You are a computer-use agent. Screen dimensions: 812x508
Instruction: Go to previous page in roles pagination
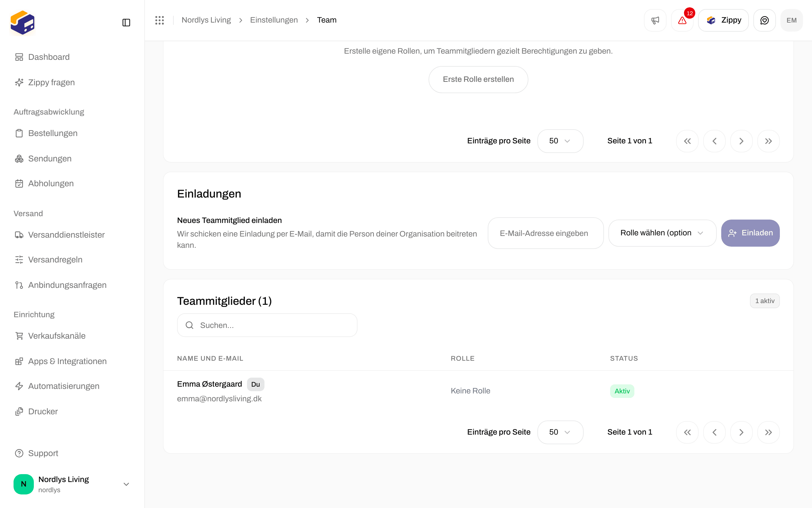coord(714,141)
